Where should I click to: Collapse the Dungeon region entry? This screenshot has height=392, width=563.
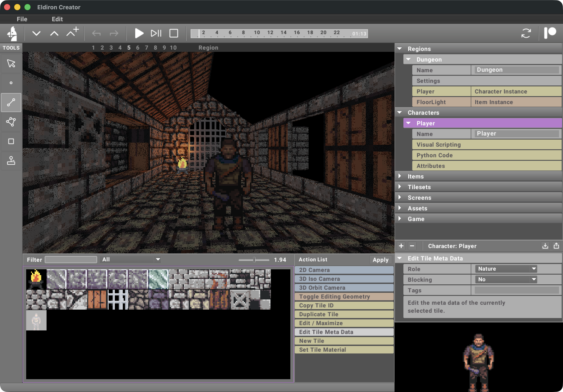tap(408, 59)
